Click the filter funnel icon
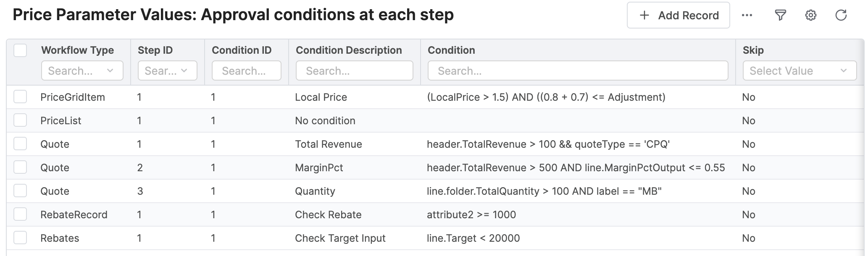Screen dimensions: 868x256 click(x=780, y=16)
